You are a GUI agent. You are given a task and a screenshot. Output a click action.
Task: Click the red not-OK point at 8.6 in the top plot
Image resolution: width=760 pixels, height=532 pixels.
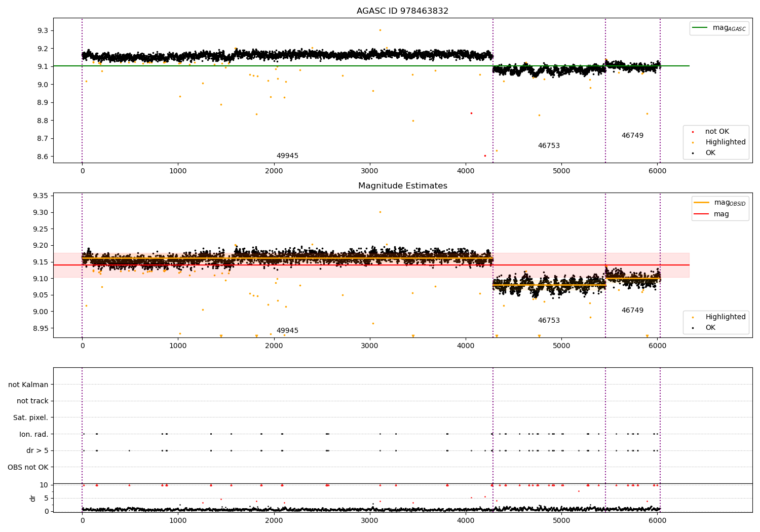click(485, 156)
